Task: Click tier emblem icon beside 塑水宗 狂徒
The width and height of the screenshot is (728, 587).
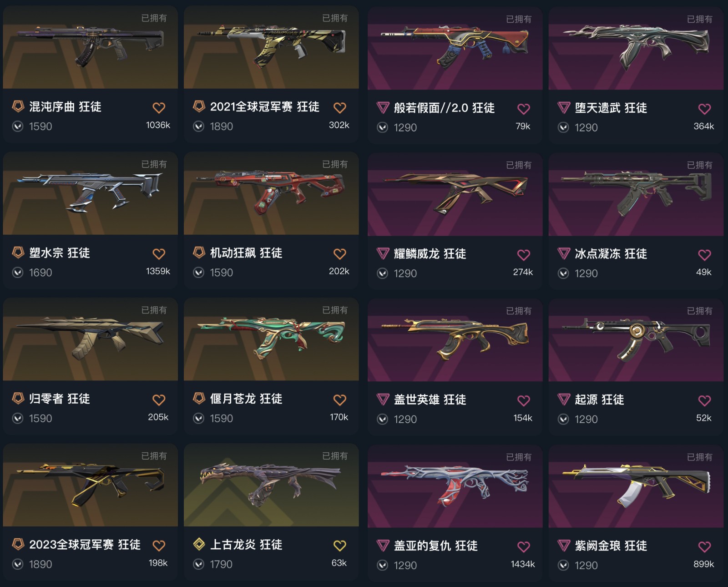Action: 18,253
